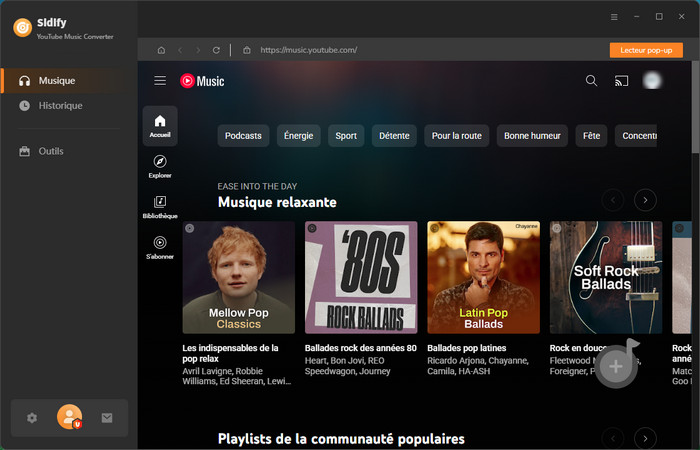Open Ballades pop latines title
The width and height of the screenshot is (700, 450).
pyautogui.click(x=467, y=348)
